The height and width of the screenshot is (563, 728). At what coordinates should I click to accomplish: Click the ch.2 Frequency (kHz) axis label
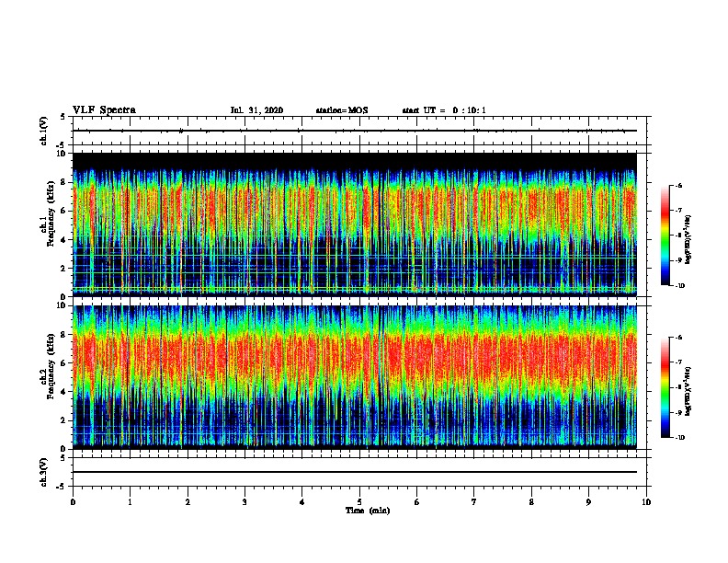[48, 366]
